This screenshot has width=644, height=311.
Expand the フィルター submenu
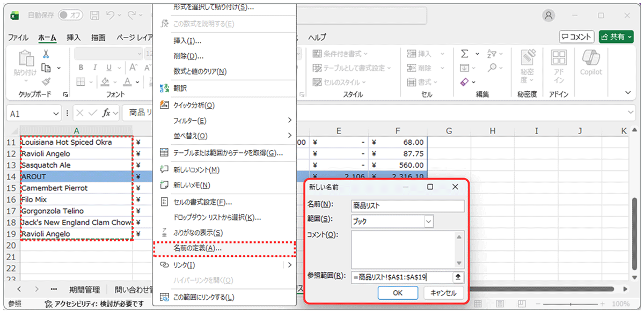point(290,121)
